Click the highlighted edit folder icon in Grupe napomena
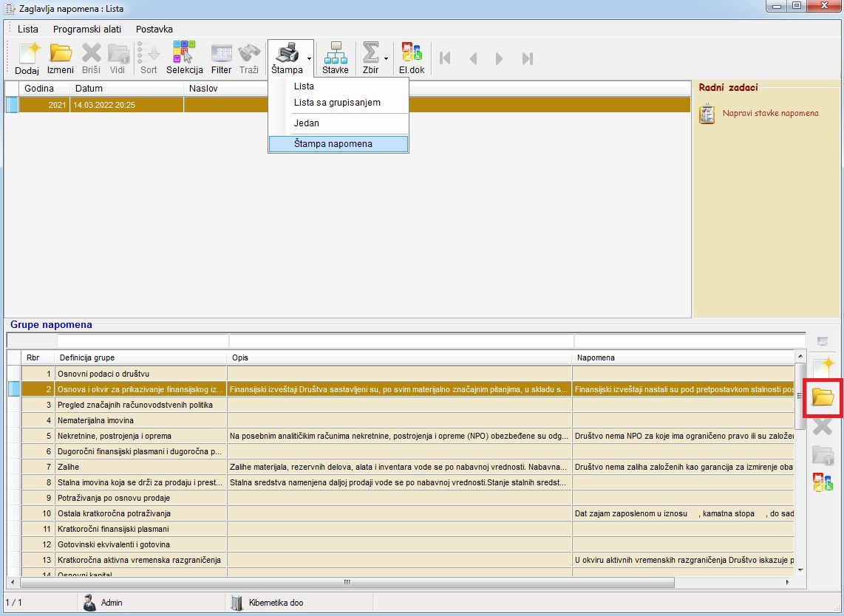The height and width of the screenshot is (616, 844). point(823,397)
